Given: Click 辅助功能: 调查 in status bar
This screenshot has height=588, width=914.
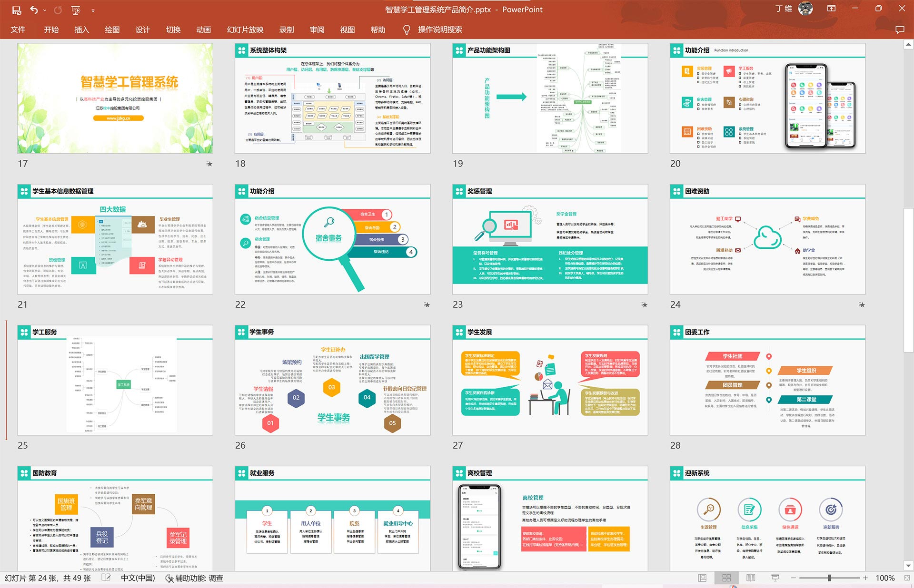Looking at the screenshot, I should pos(194,578).
